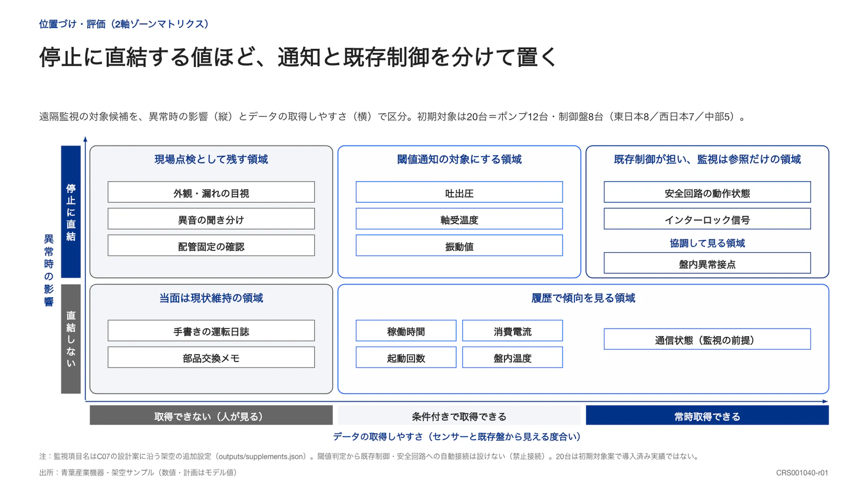Screen dimensions: 868x488
Task: Click the 当面は現状維持の領域 heading
Action: point(211,298)
